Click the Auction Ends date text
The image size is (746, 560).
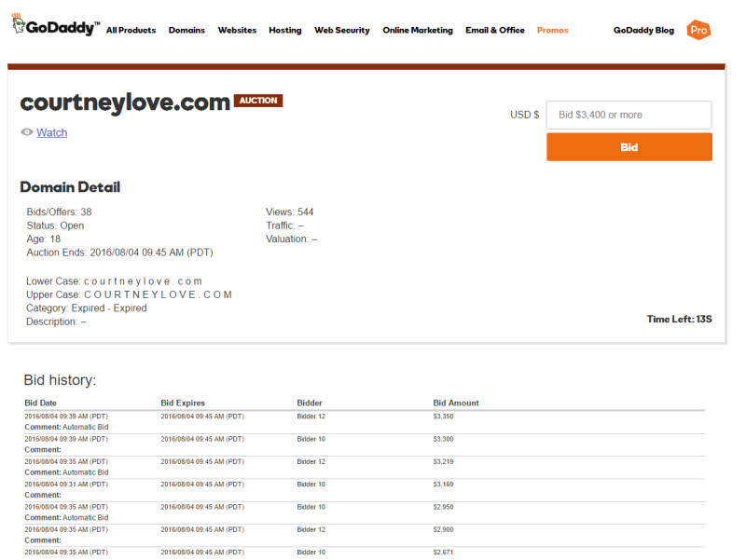(120, 253)
